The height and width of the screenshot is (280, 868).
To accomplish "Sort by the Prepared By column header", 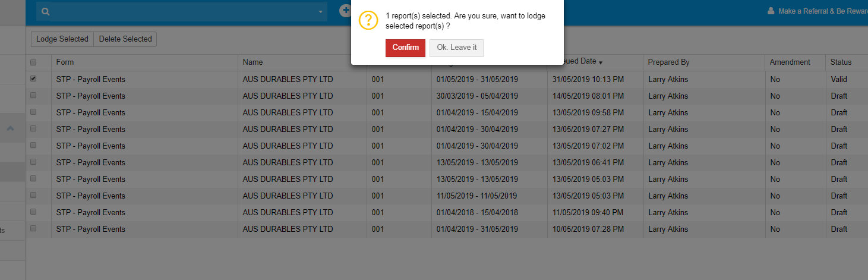I will point(668,62).
